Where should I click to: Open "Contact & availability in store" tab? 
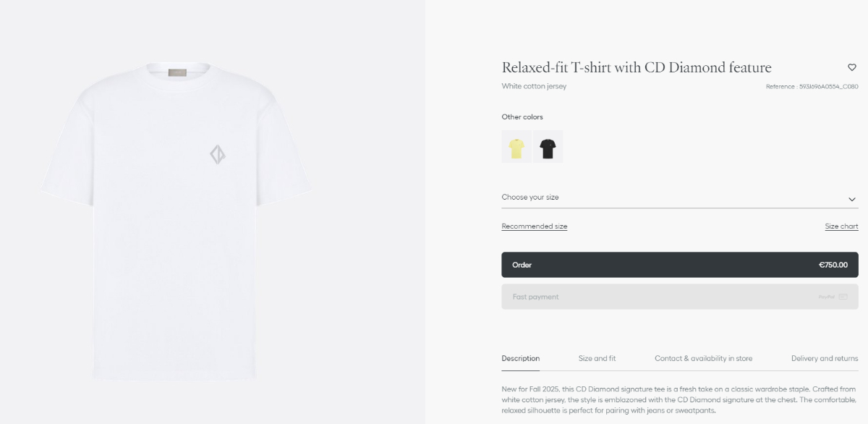tap(703, 358)
